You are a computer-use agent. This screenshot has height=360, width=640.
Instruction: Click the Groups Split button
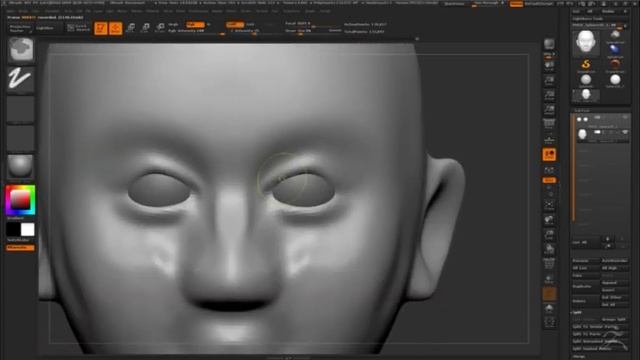click(x=615, y=320)
